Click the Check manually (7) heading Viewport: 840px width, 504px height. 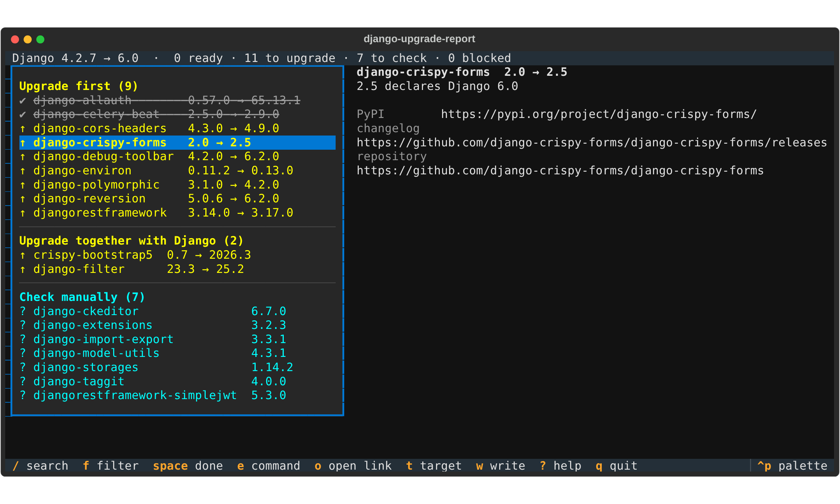[82, 297]
